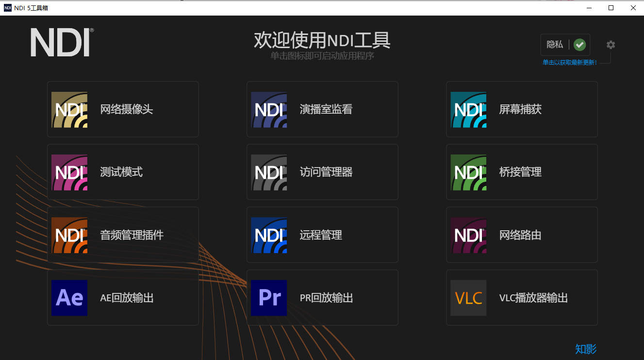This screenshot has height=360, width=644.
Task: Select the 屏幕捕获 label
Action: [520, 109]
